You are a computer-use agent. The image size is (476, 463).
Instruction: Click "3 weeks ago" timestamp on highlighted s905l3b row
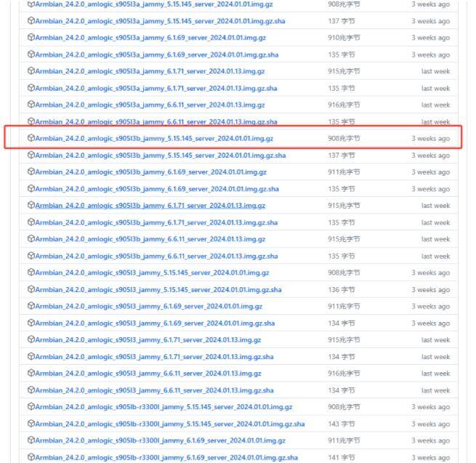[430, 138]
